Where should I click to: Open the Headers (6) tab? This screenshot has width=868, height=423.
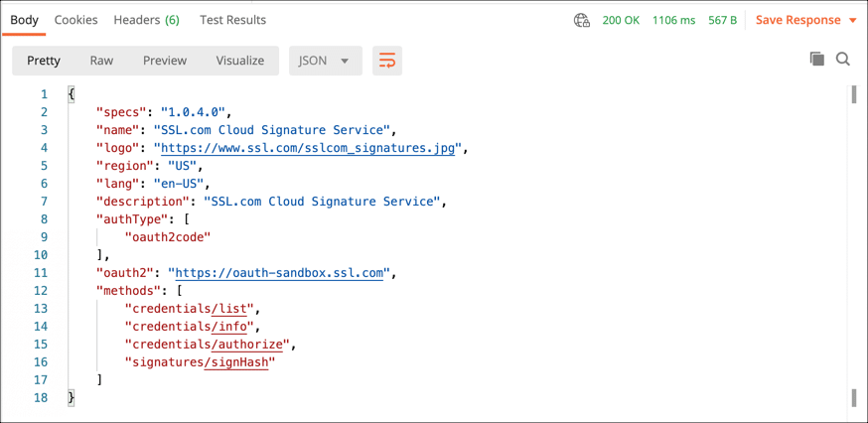coord(146,20)
